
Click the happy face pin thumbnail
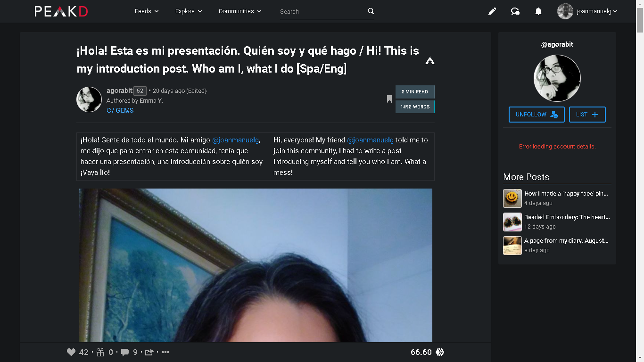click(x=512, y=198)
